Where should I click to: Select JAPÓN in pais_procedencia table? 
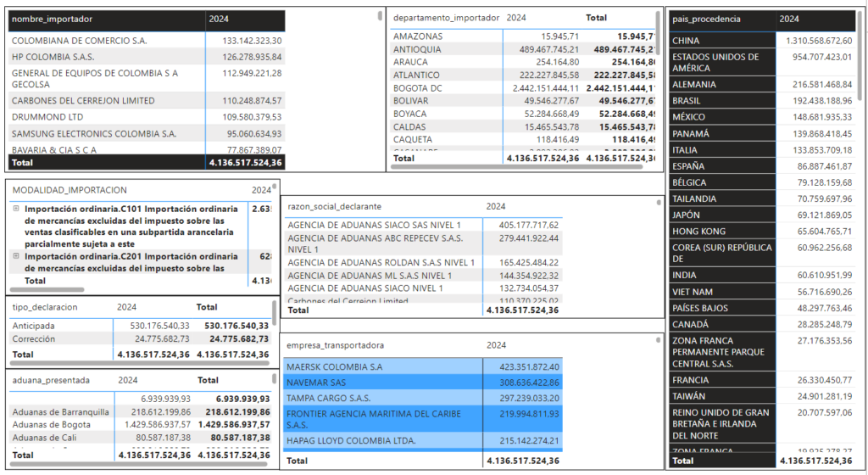click(762, 215)
